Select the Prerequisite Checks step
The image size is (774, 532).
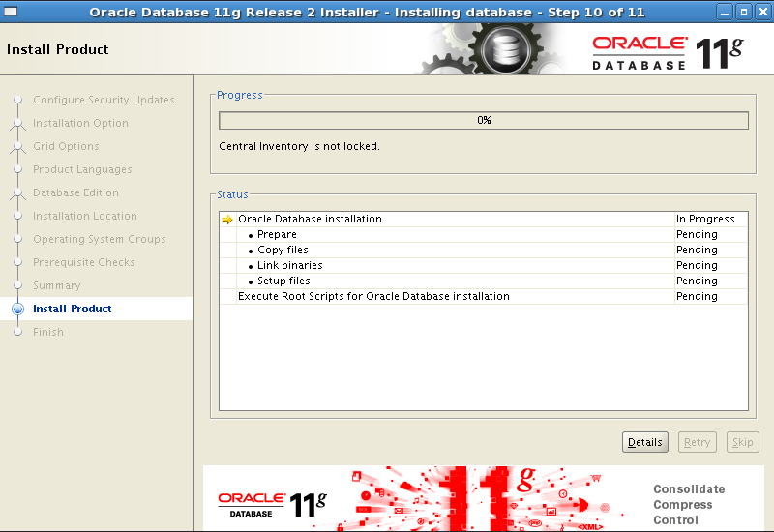click(84, 262)
